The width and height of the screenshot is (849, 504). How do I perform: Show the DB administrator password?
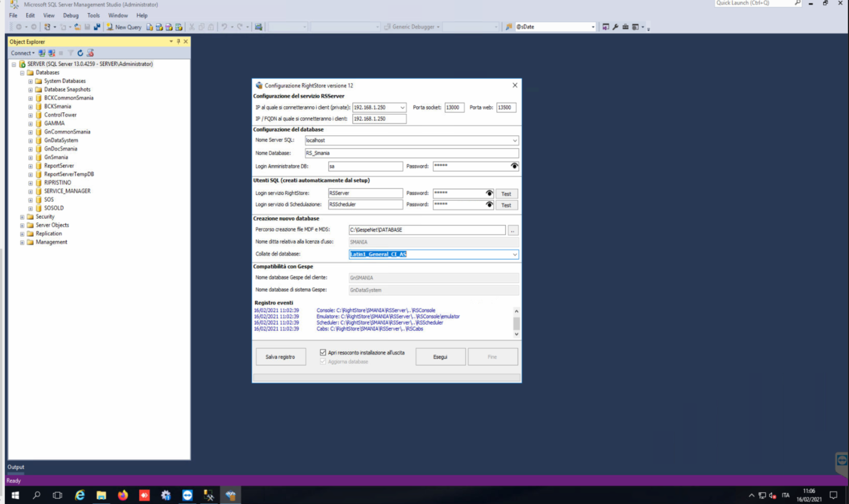[514, 166]
